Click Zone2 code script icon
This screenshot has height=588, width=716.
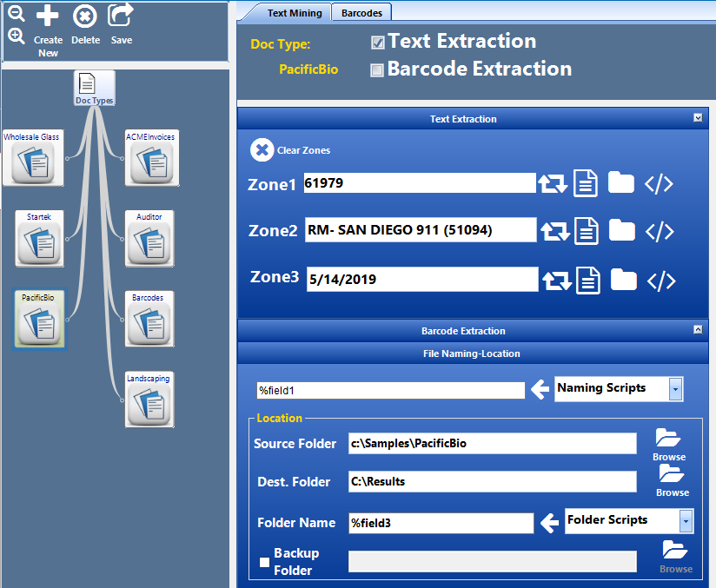pyautogui.click(x=660, y=231)
